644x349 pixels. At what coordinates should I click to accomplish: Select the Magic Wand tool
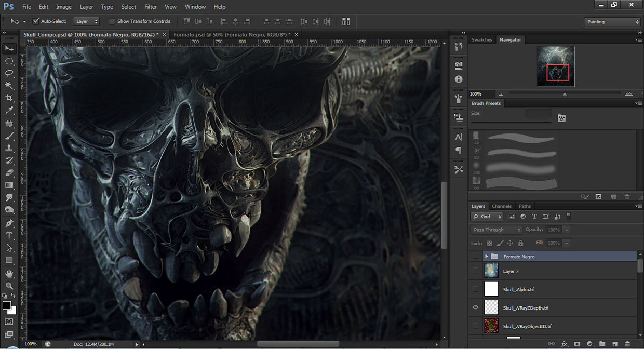(9, 85)
